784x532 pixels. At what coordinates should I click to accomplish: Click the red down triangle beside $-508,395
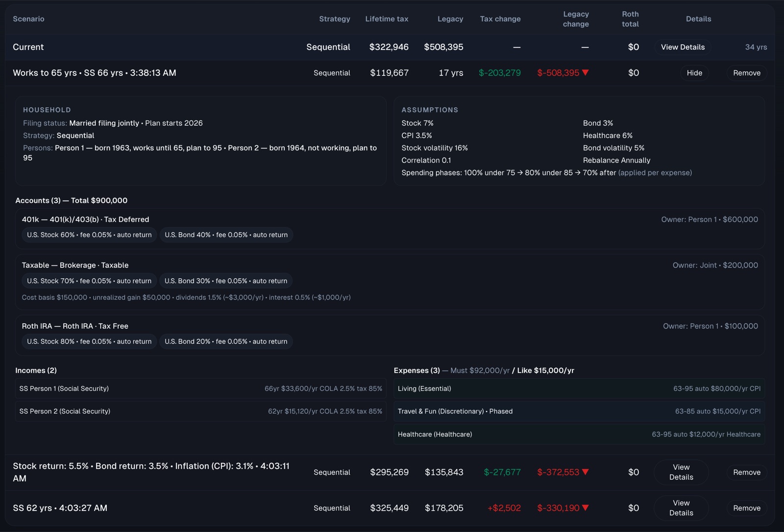pos(585,73)
